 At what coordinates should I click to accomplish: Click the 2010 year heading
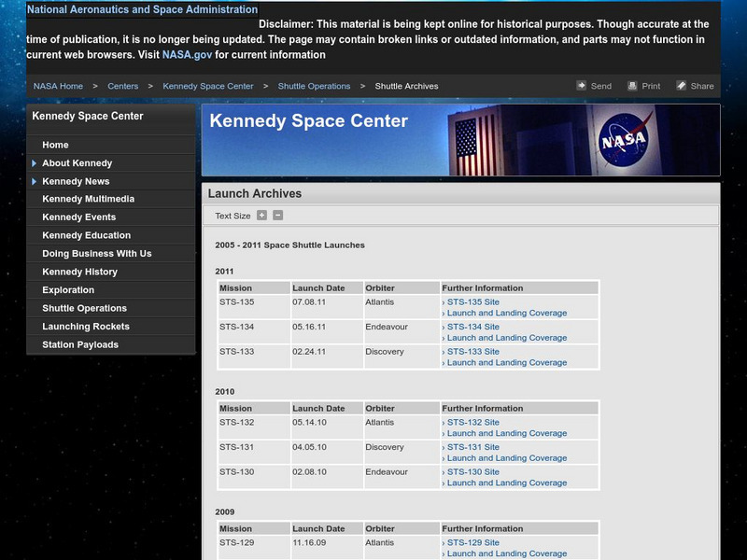coord(224,392)
